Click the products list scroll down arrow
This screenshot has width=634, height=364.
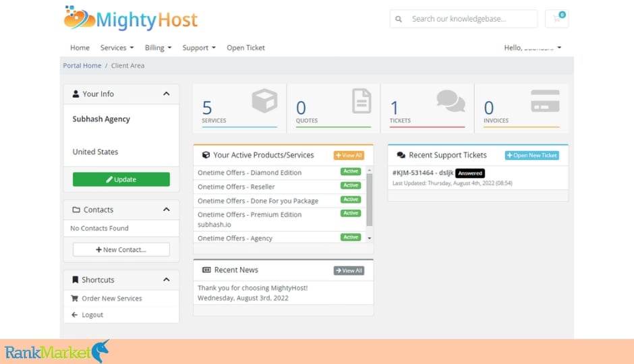tap(369, 239)
